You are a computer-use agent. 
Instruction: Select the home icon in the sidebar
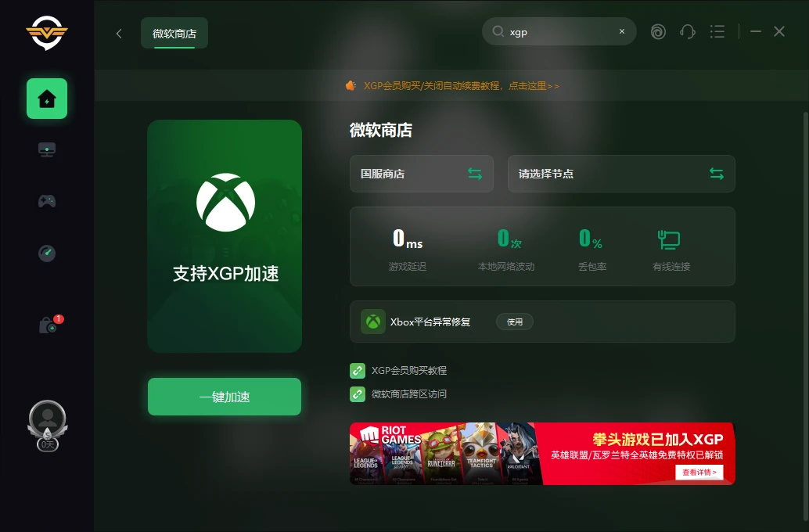coord(47,99)
